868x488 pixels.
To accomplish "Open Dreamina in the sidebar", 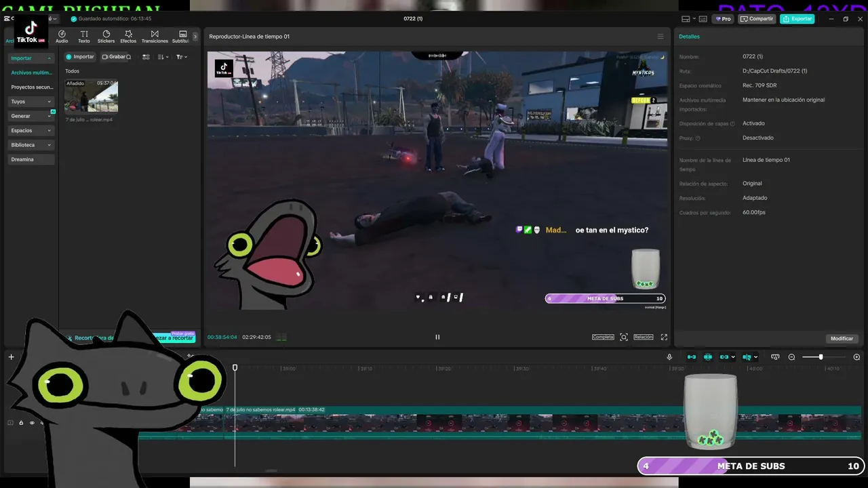I will 31,159.
